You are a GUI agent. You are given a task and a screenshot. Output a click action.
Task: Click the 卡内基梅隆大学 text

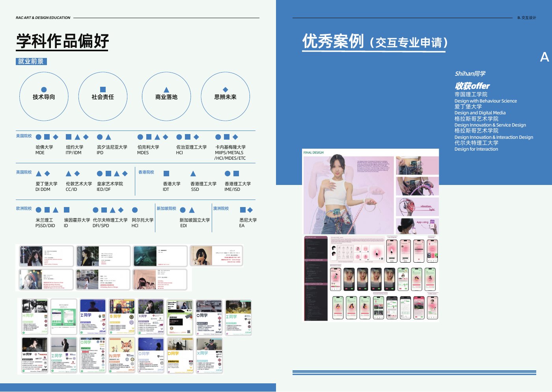(230, 147)
